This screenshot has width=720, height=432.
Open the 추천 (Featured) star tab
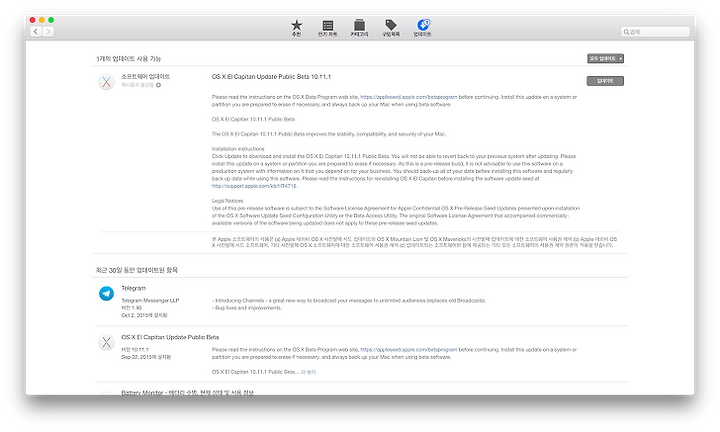click(x=297, y=28)
